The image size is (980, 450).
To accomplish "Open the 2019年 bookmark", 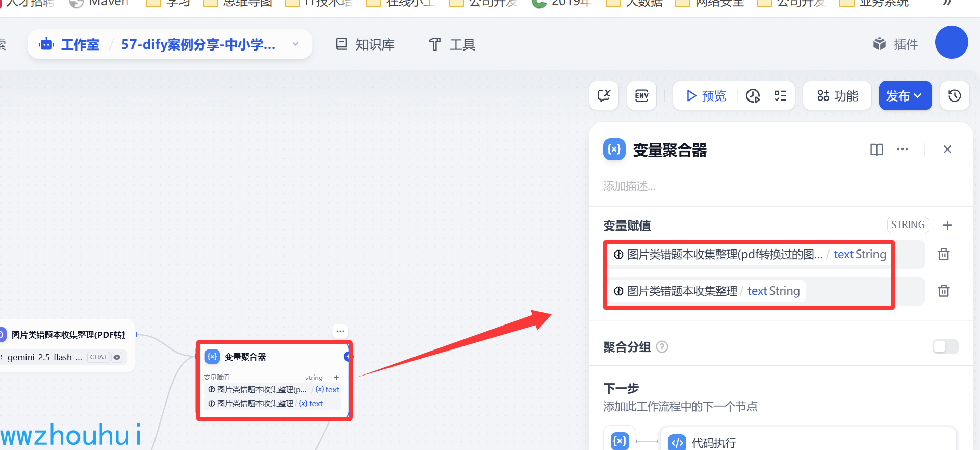I will pos(561,3).
